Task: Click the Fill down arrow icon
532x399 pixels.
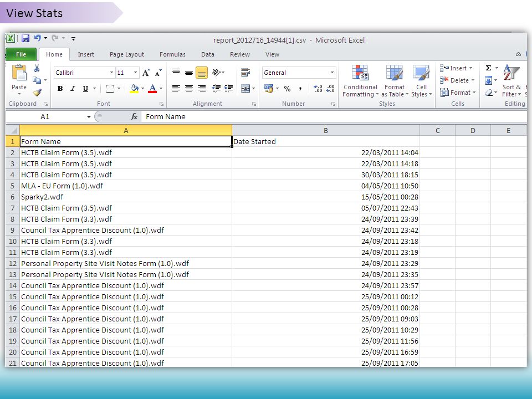Action: point(489,80)
